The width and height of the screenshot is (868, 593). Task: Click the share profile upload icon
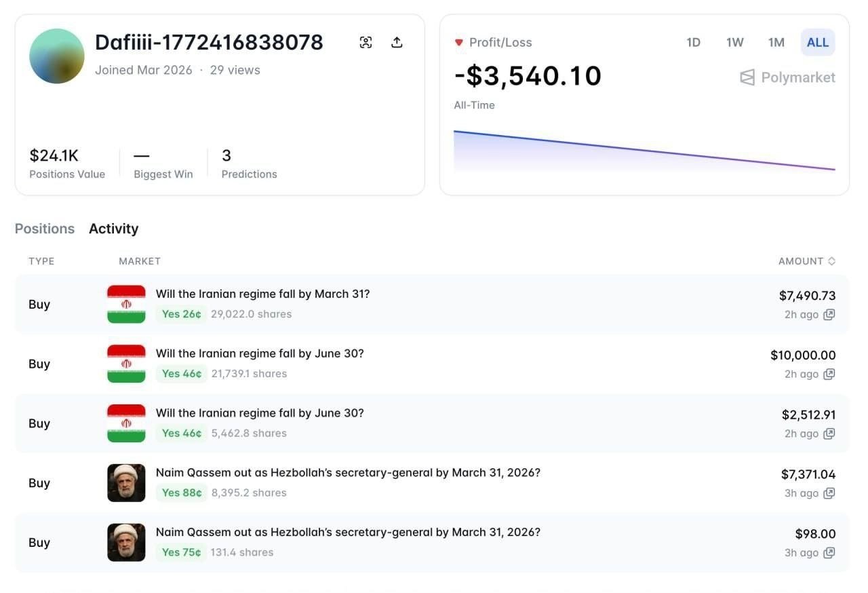point(397,43)
